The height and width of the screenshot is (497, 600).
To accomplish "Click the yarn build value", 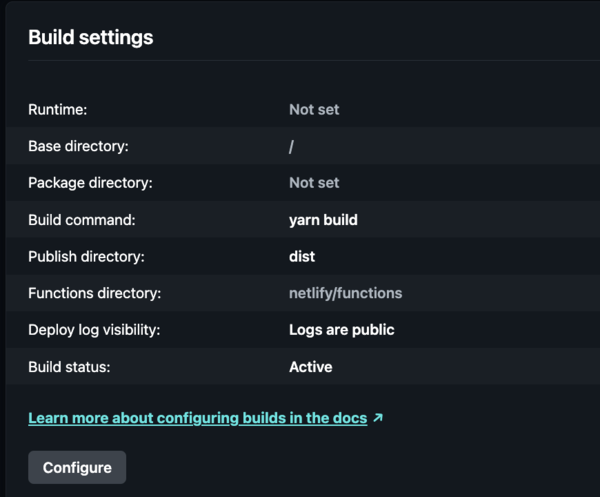I will click(323, 219).
